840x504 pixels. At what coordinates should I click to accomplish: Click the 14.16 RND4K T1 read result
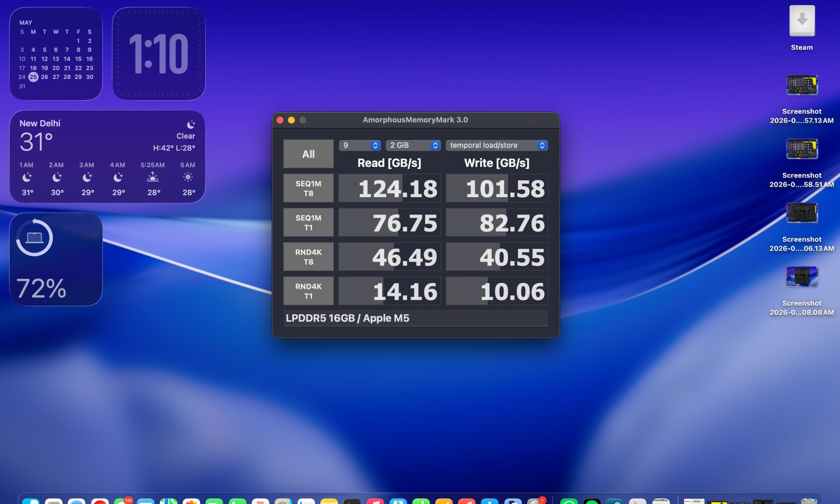coord(389,291)
